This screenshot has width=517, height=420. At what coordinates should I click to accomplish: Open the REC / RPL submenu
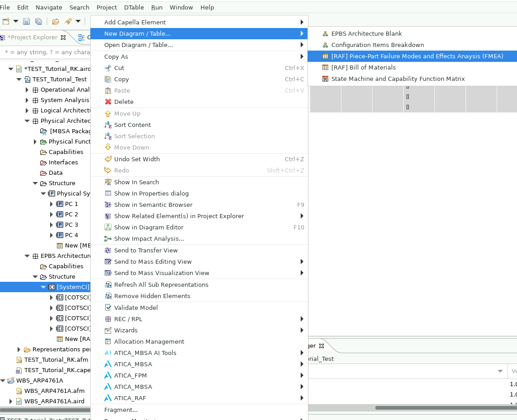(x=199, y=319)
